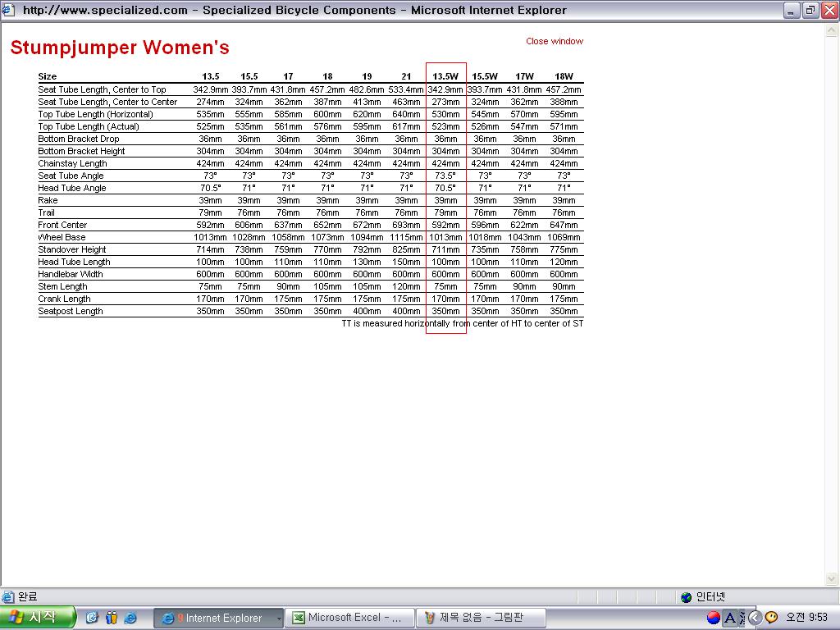The height and width of the screenshot is (630, 840).
Task: Open the two-figures messenger icon in quick launch
Action: [x=112, y=618]
